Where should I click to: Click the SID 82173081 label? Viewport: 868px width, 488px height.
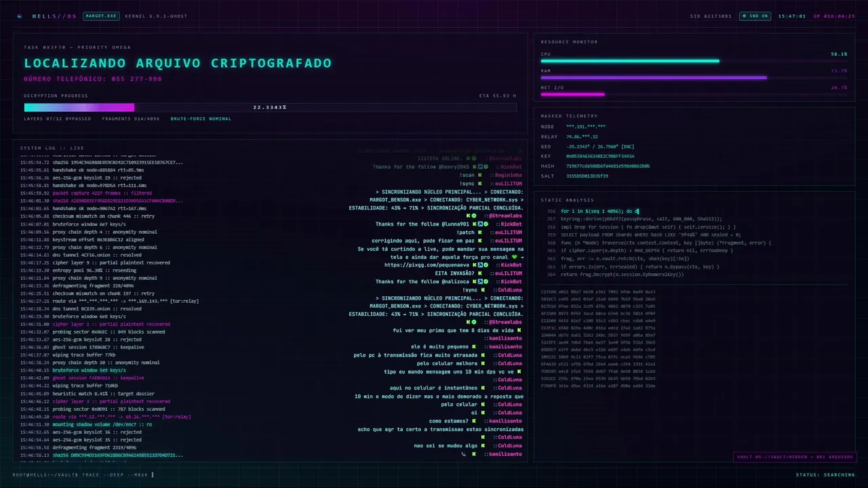(711, 16)
